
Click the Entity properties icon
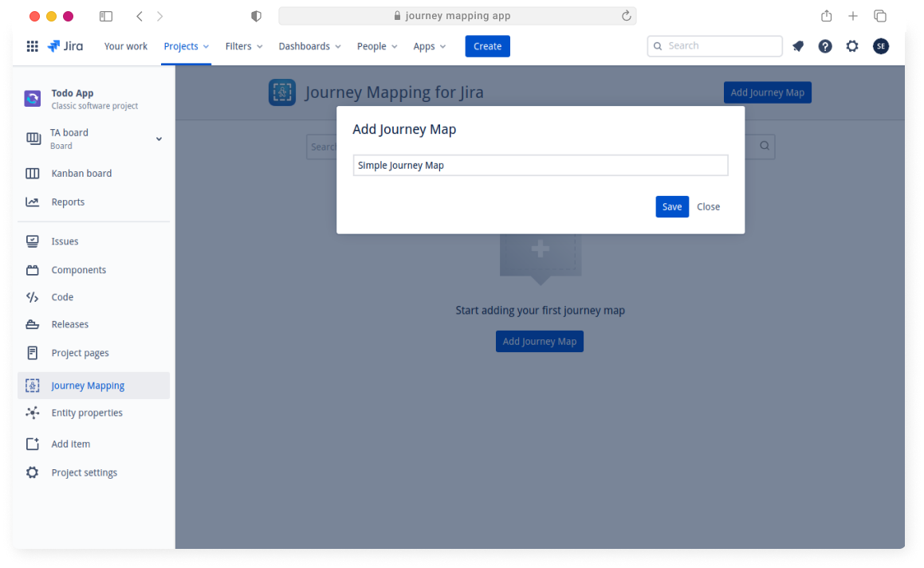tap(33, 413)
